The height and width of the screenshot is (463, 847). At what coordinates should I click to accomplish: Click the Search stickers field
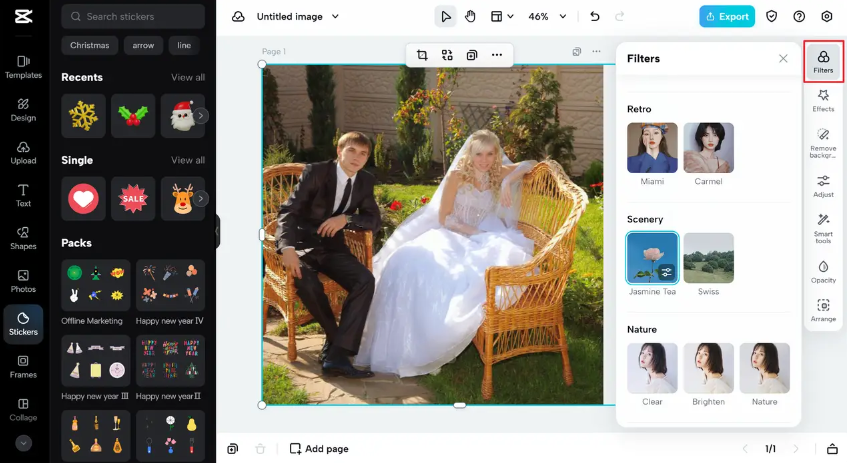point(133,17)
